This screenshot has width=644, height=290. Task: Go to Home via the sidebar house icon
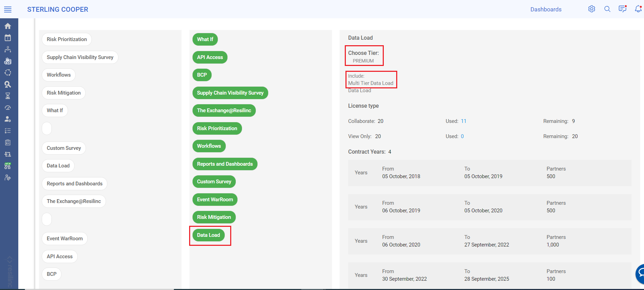8,26
